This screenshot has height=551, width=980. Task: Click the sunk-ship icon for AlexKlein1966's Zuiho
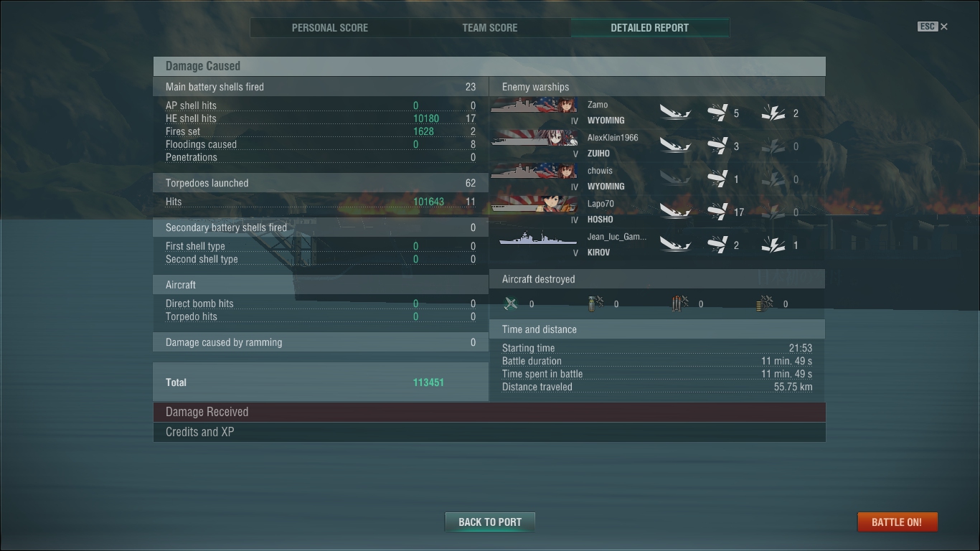tap(675, 146)
